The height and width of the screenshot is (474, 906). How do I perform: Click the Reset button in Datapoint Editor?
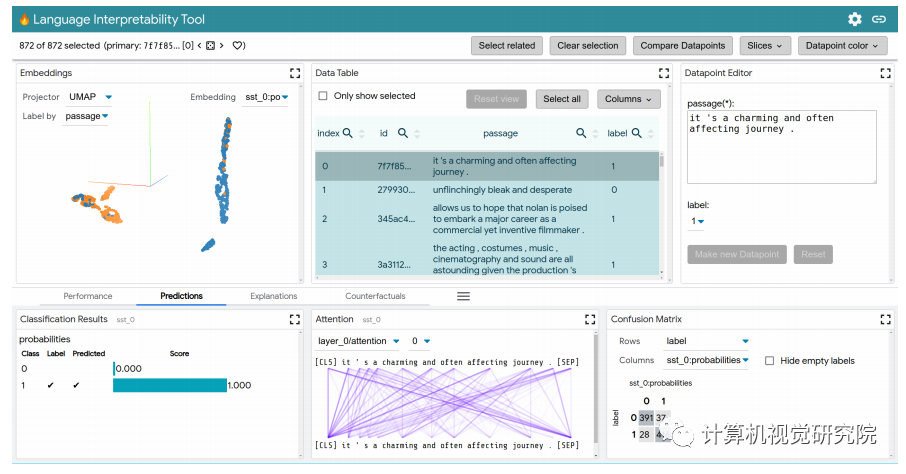click(813, 254)
